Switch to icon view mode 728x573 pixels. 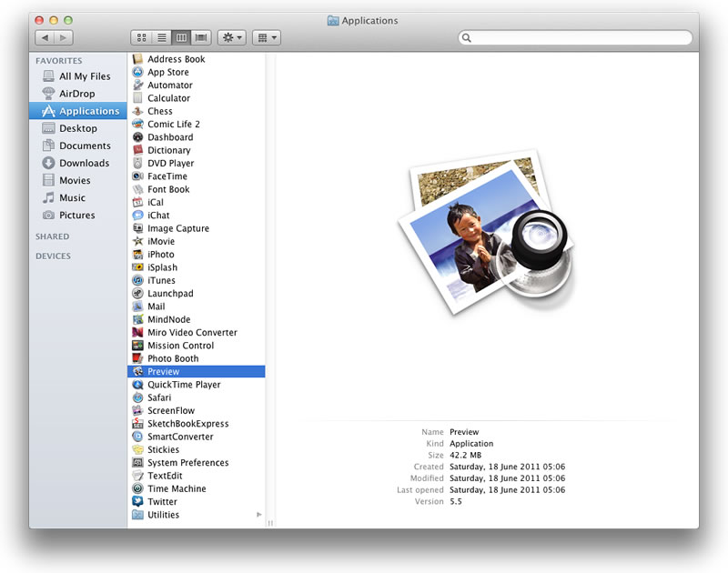pos(142,37)
